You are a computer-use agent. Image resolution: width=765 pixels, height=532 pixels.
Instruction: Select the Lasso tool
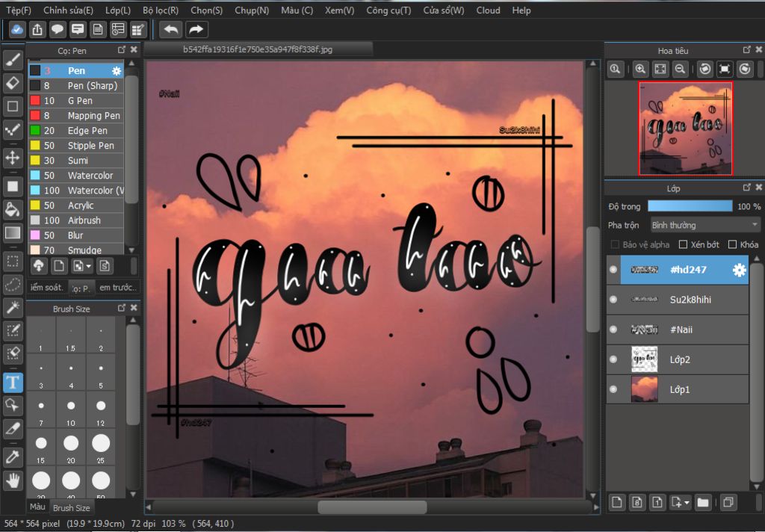pos(13,284)
